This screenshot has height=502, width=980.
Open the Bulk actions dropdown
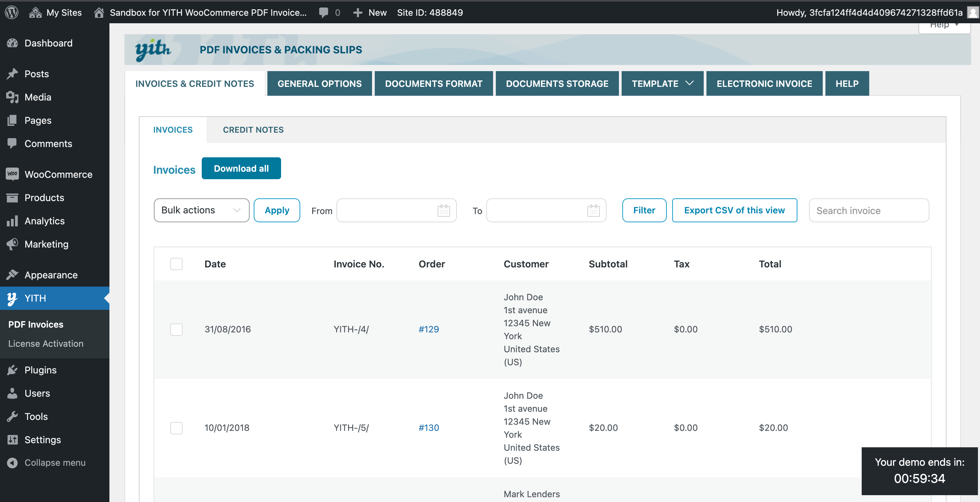202,210
